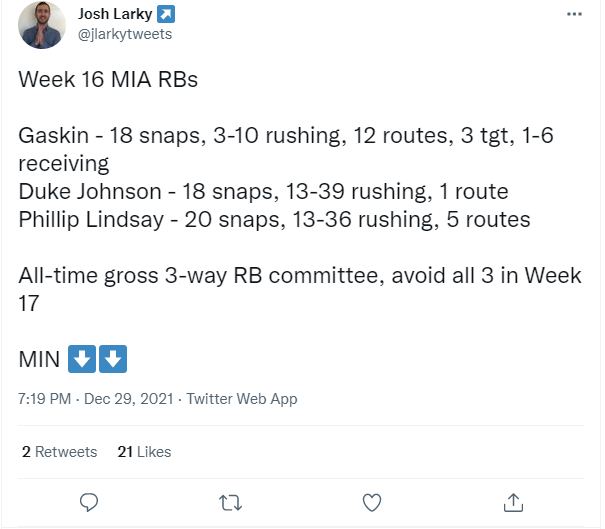Click the Gaskin 18 snaps stat line

point(286,149)
